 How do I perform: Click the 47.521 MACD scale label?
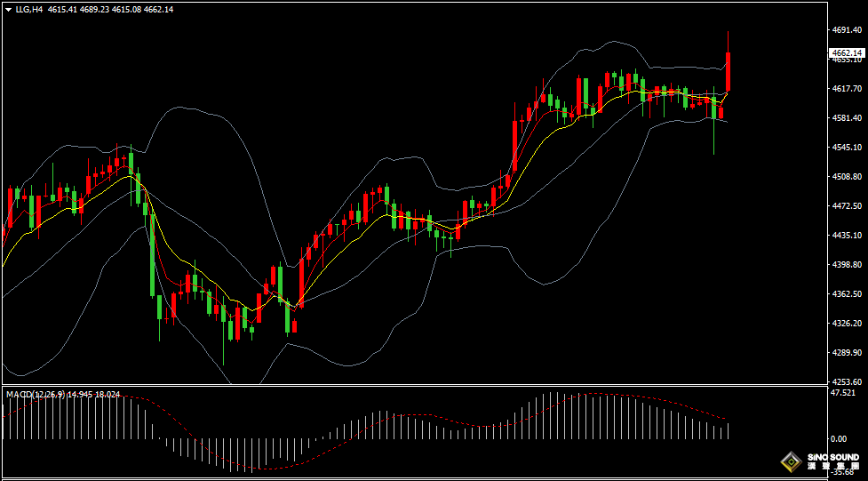843,392
